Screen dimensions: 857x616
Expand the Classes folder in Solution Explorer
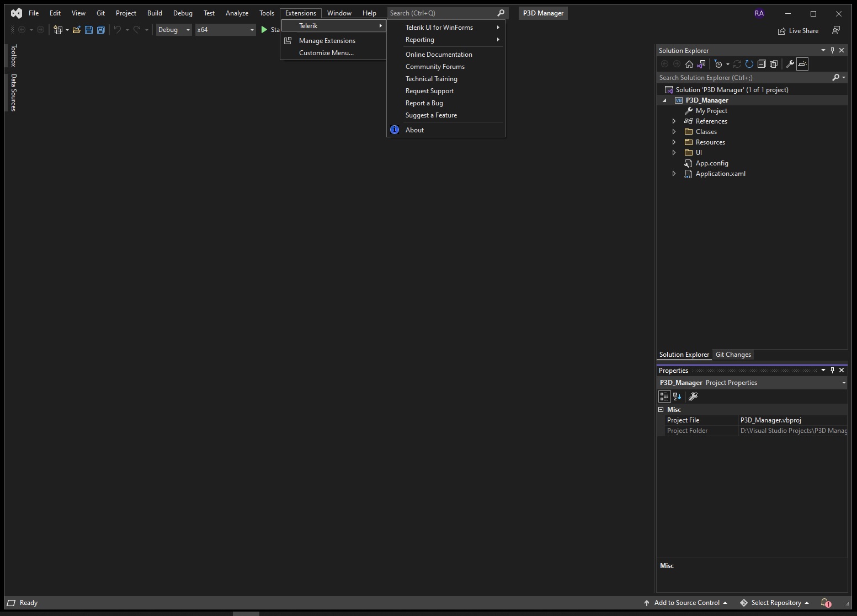point(674,132)
